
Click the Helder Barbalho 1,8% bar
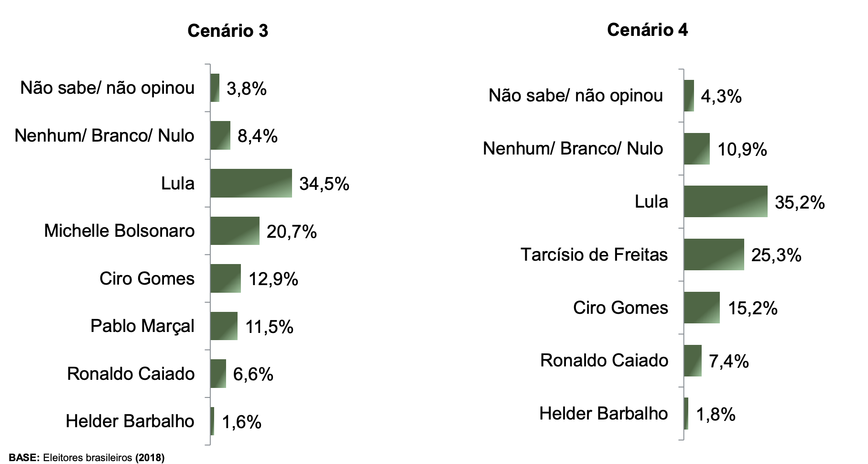(686, 413)
